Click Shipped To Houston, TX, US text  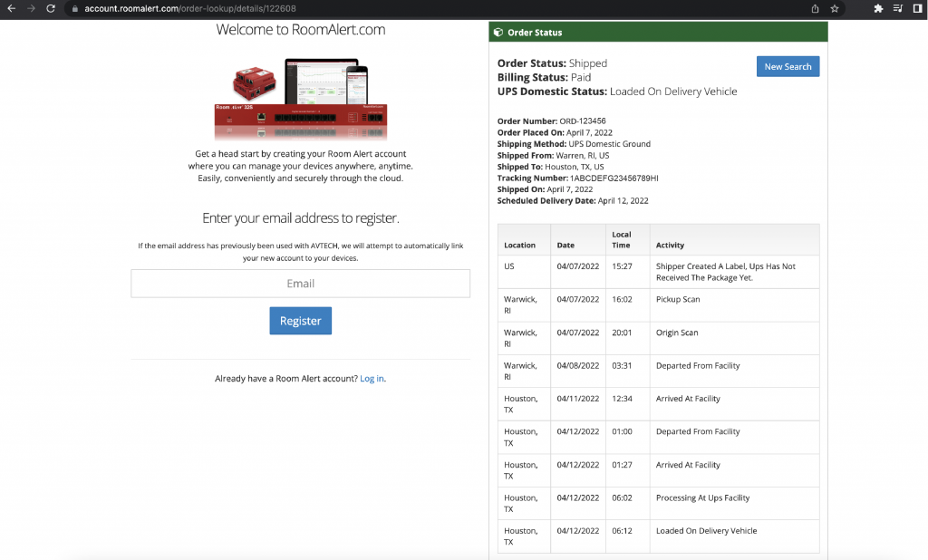coord(550,167)
